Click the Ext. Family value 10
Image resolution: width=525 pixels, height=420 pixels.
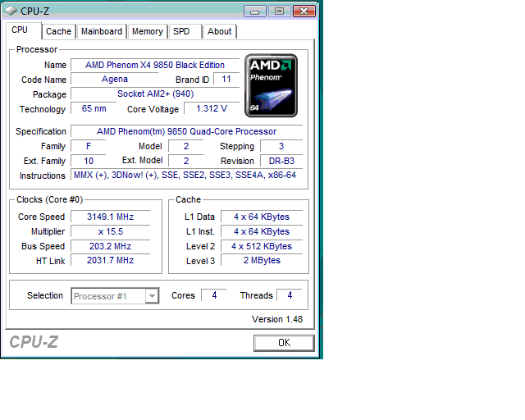pos(89,161)
